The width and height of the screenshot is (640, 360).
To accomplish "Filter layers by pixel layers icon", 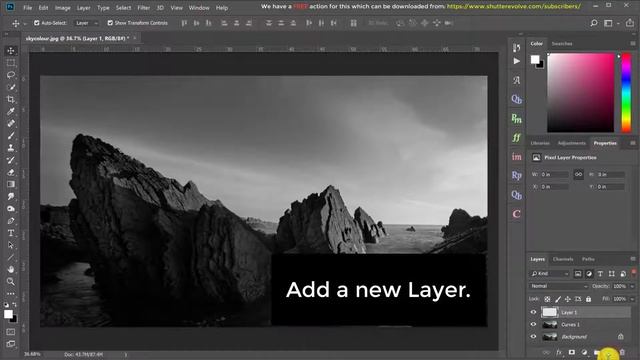I will (x=578, y=274).
